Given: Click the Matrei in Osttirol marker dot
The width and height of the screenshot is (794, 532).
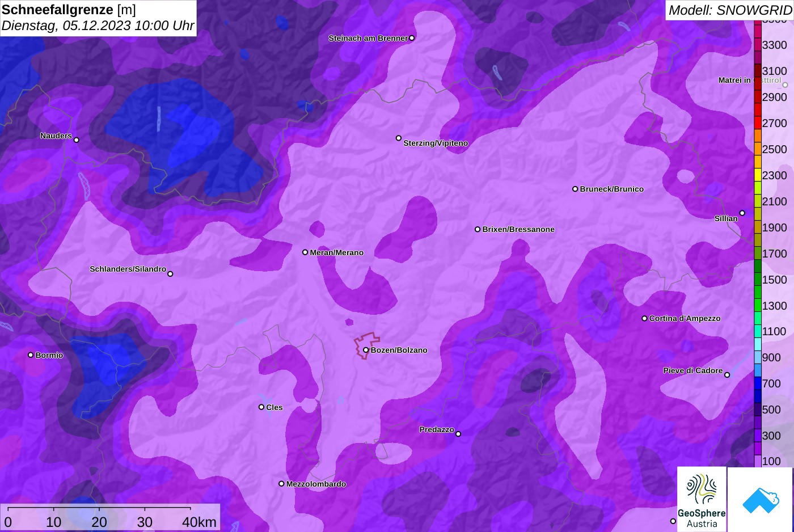Looking at the screenshot, I should click(x=785, y=85).
